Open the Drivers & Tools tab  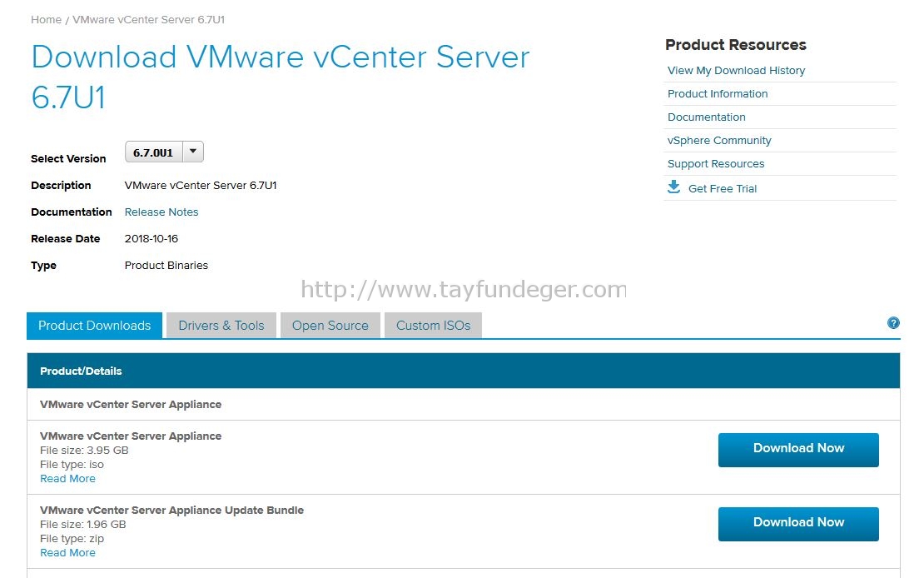coord(221,326)
